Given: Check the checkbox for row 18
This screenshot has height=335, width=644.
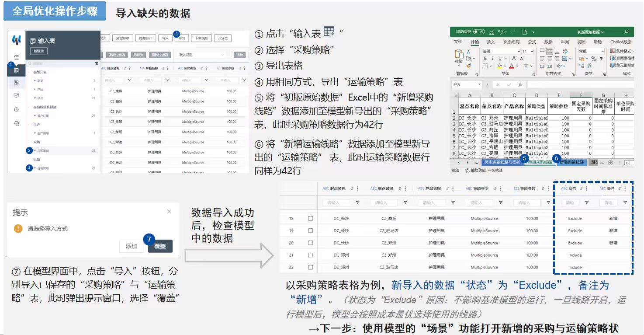Looking at the screenshot, I should click(x=310, y=218).
